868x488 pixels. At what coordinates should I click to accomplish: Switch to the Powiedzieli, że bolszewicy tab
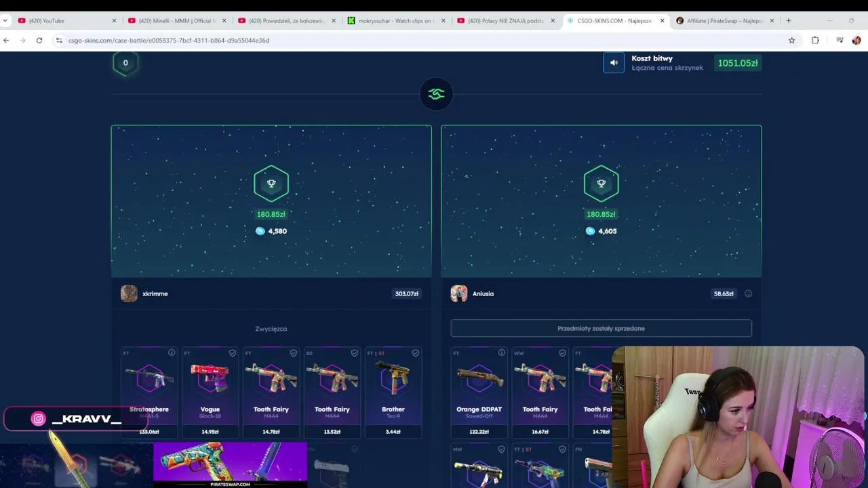[287, 20]
